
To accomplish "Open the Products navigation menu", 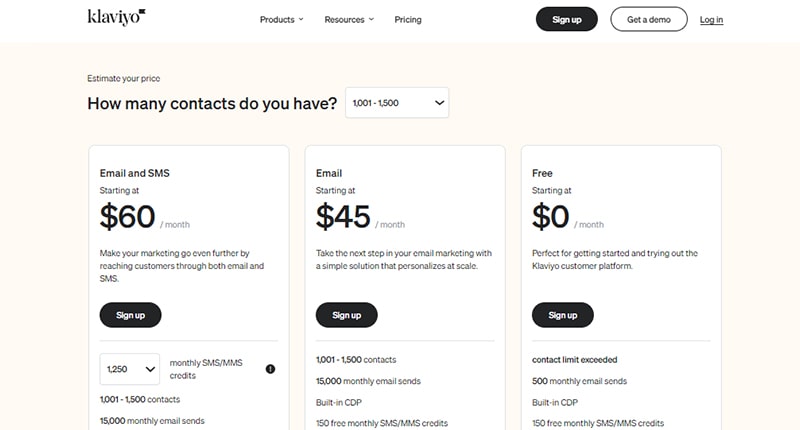I will pyautogui.click(x=282, y=19).
